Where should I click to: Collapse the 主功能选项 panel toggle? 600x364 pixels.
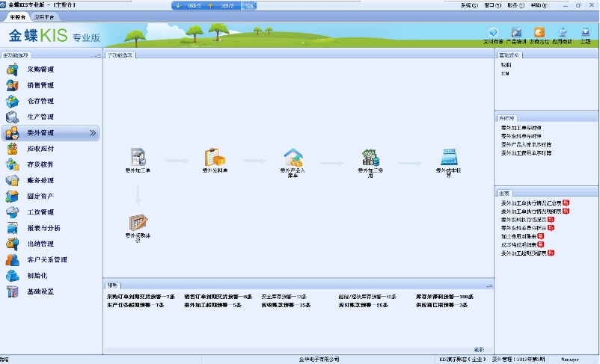click(97, 56)
